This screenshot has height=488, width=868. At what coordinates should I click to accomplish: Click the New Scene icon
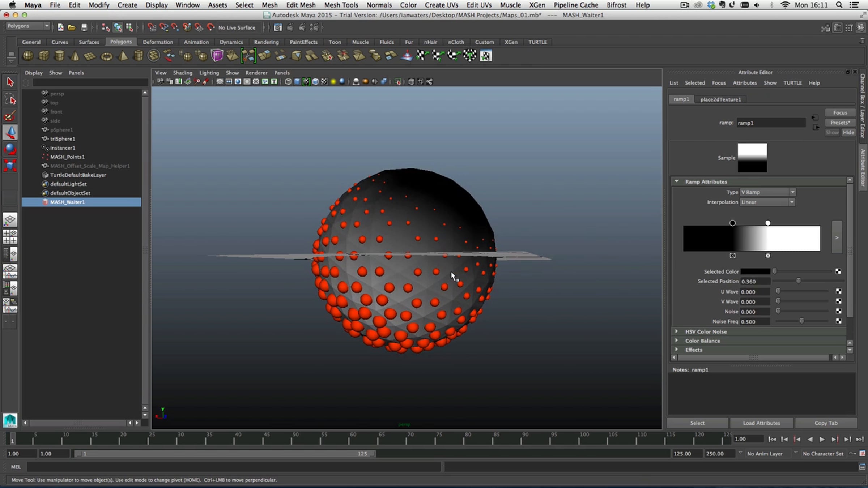(60, 27)
